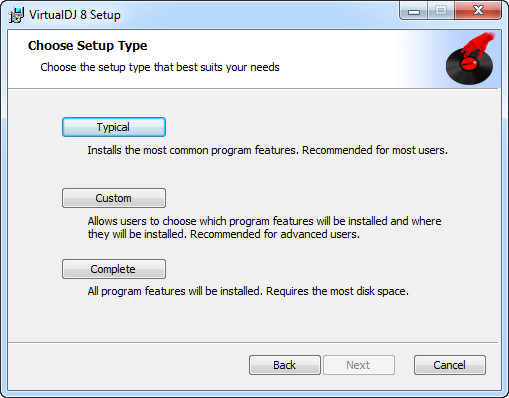Click the grayed-out maximize window button
The width and height of the screenshot is (509, 398).
coord(441,11)
